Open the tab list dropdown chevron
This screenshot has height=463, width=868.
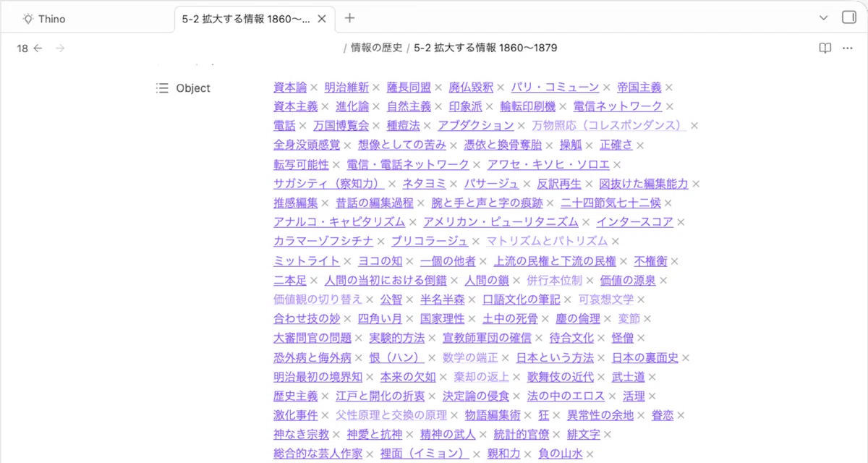pos(824,18)
